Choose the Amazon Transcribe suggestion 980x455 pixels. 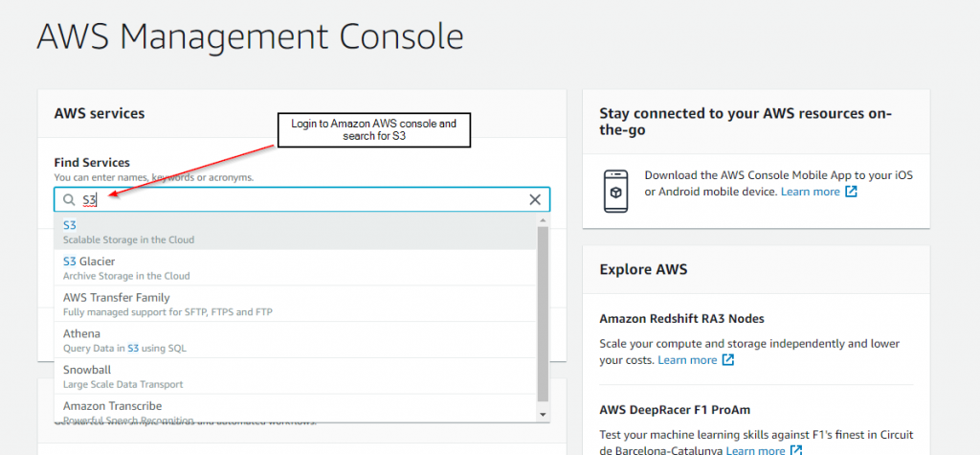click(x=295, y=410)
